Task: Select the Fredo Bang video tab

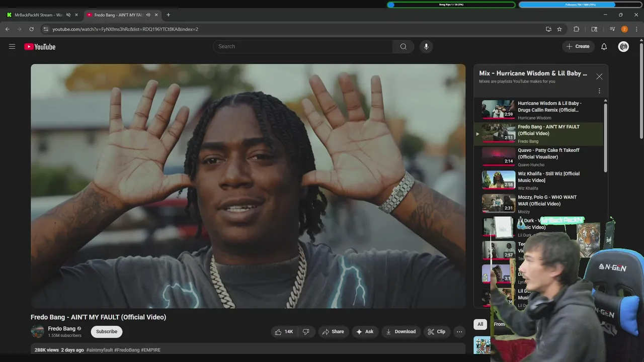Action: pos(122,15)
